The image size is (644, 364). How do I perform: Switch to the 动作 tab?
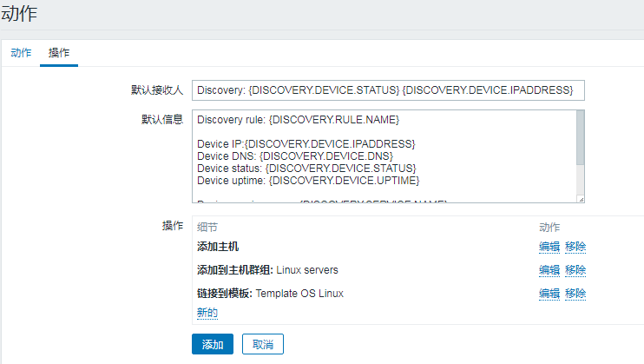21,53
